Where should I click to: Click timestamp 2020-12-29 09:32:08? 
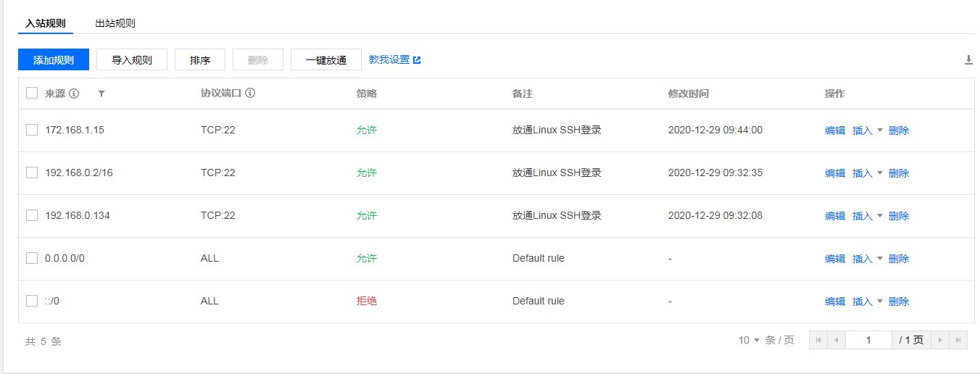pyautogui.click(x=715, y=215)
